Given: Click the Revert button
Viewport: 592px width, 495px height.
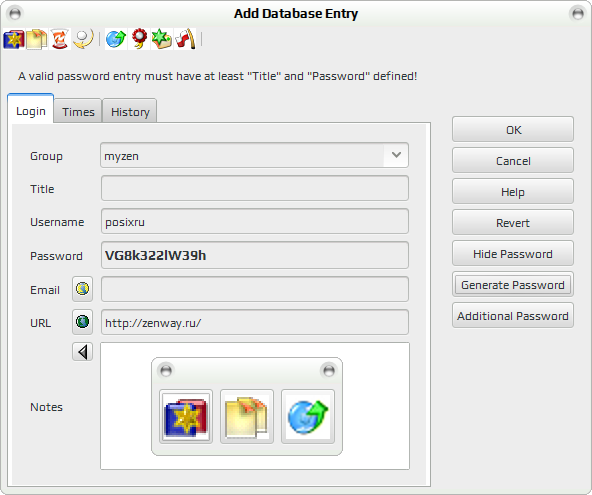Looking at the screenshot, I should (x=513, y=222).
